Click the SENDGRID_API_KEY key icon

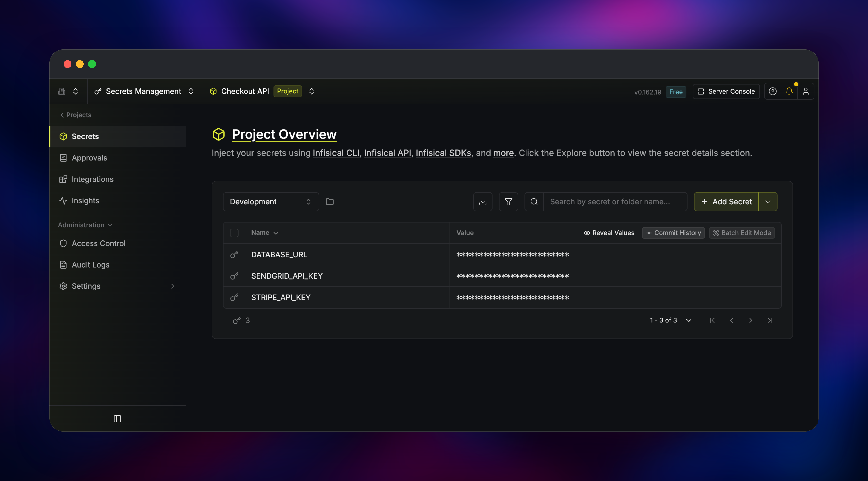coord(234,276)
